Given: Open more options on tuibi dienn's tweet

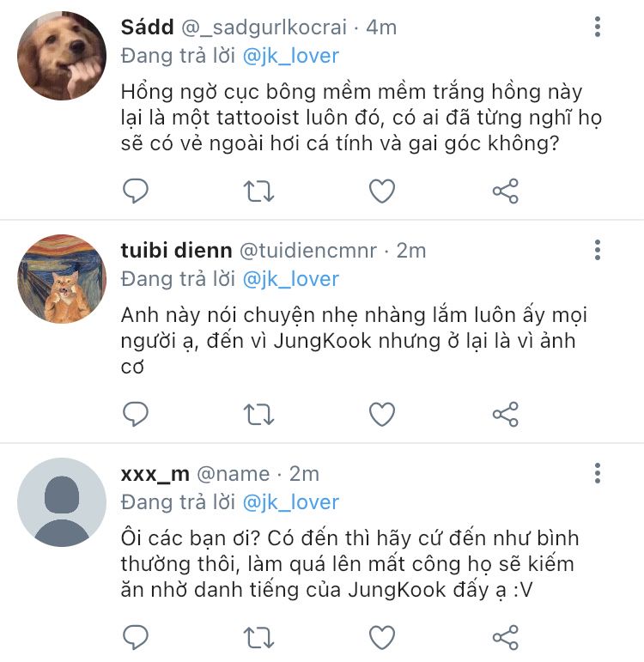Looking at the screenshot, I should [598, 251].
